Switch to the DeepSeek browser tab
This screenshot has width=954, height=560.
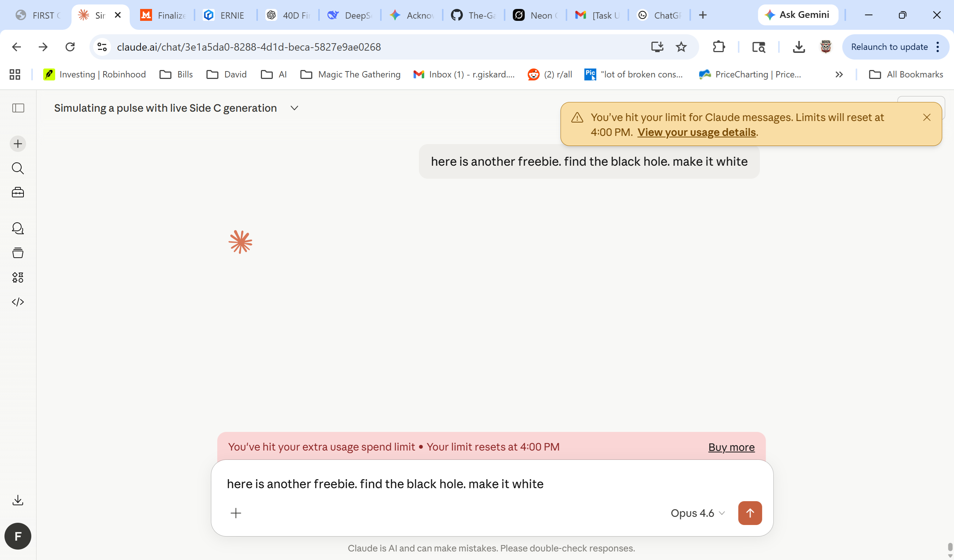coord(350,15)
